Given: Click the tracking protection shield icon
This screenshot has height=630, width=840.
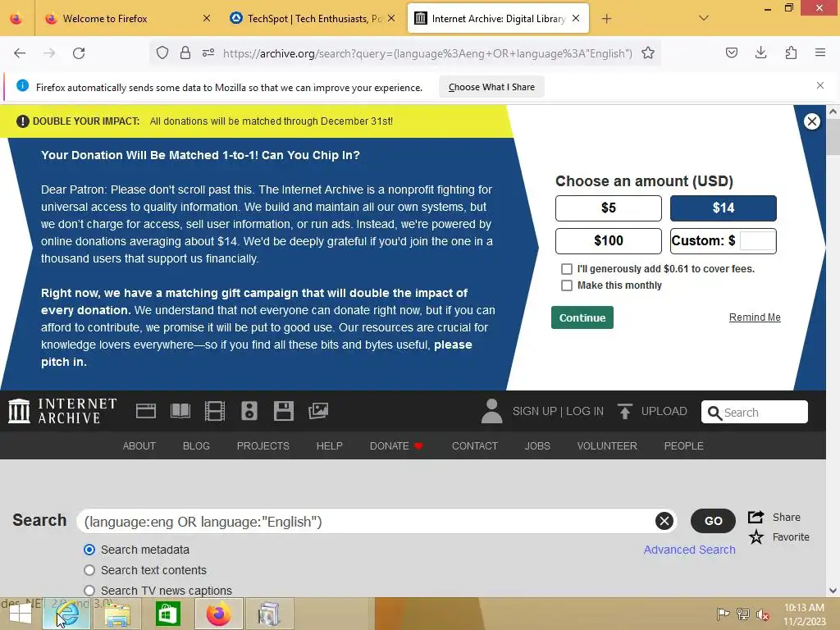Looking at the screenshot, I should (162, 53).
